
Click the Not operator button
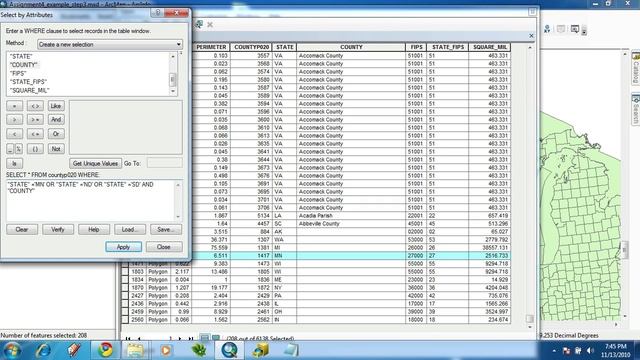point(56,149)
